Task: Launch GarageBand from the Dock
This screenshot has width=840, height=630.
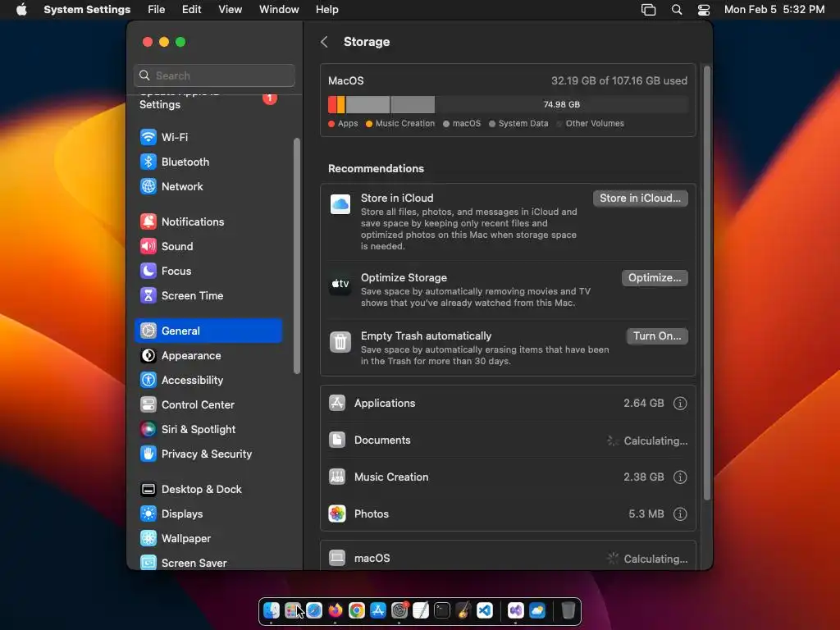Action: tap(463, 610)
